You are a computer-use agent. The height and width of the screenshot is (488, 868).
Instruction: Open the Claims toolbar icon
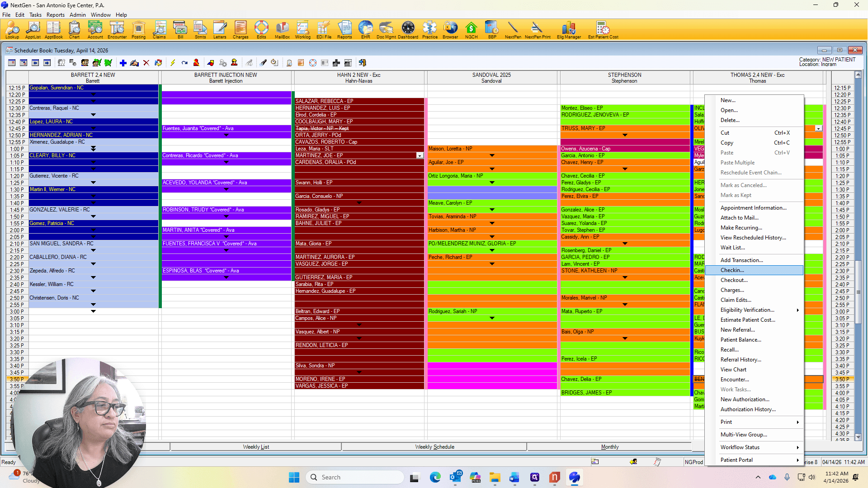point(159,30)
